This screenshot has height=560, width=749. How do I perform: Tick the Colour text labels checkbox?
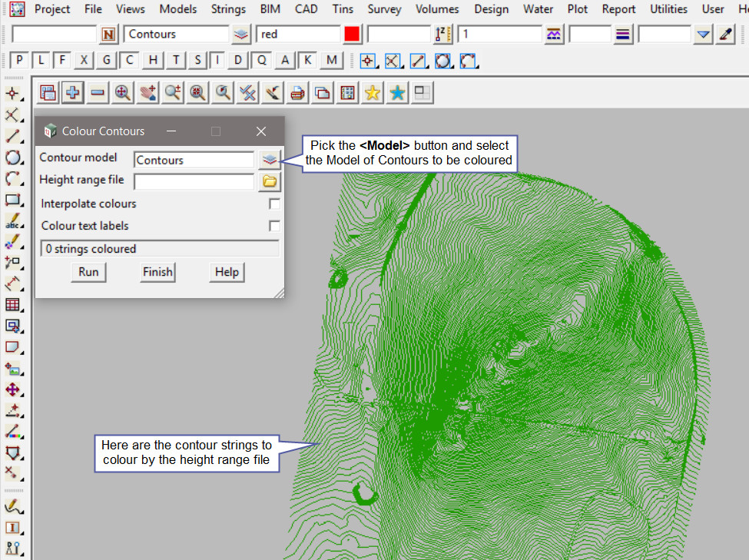(x=274, y=226)
